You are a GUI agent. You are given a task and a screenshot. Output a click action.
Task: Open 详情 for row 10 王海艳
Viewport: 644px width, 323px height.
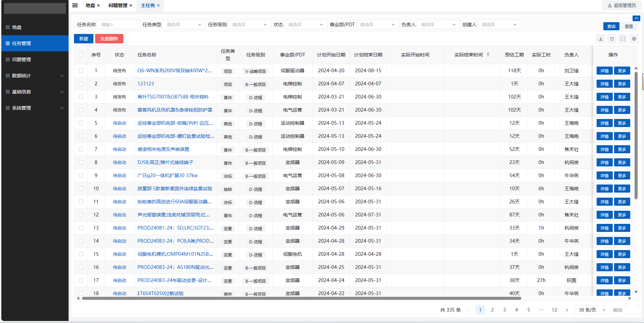pos(605,189)
